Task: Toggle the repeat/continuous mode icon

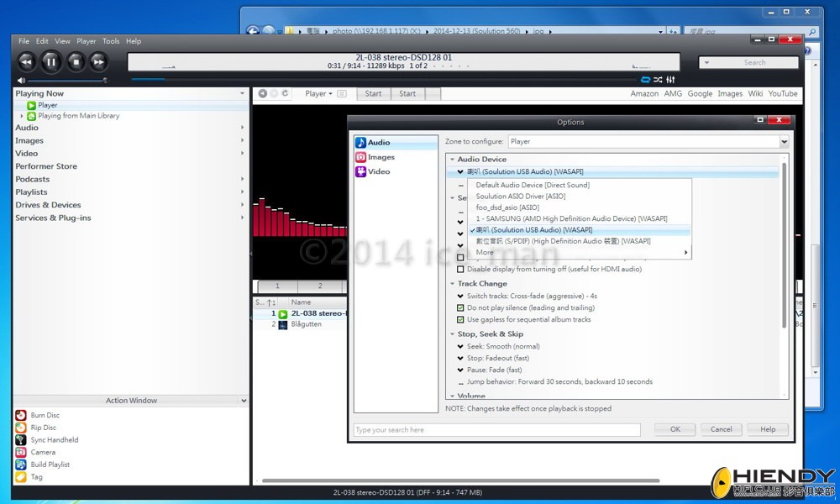Action: point(645,80)
